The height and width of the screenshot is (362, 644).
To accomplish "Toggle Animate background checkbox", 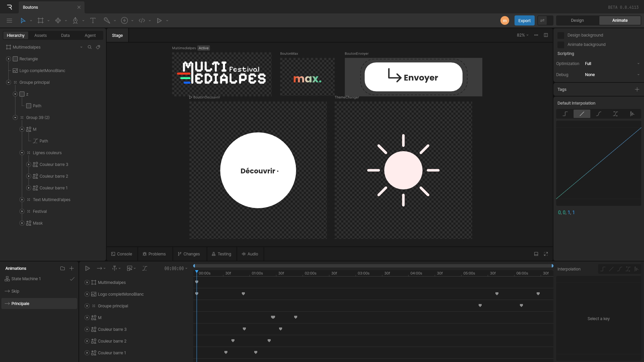I will click(561, 45).
